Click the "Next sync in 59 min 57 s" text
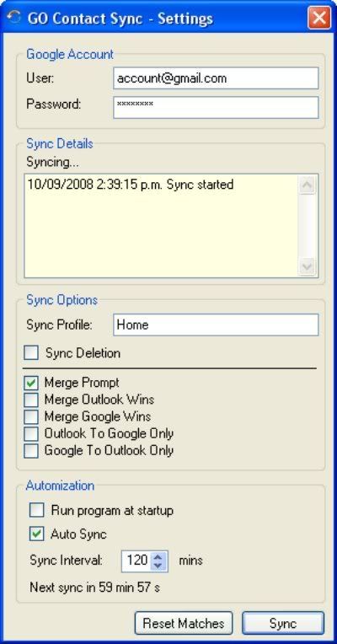This screenshot has width=337, height=644. pyautogui.click(x=95, y=588)
